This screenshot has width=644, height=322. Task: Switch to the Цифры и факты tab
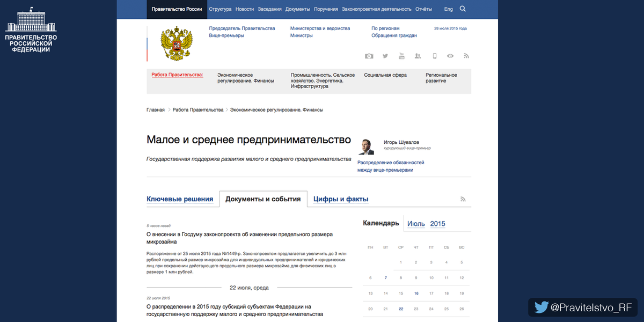coord(341,199)
